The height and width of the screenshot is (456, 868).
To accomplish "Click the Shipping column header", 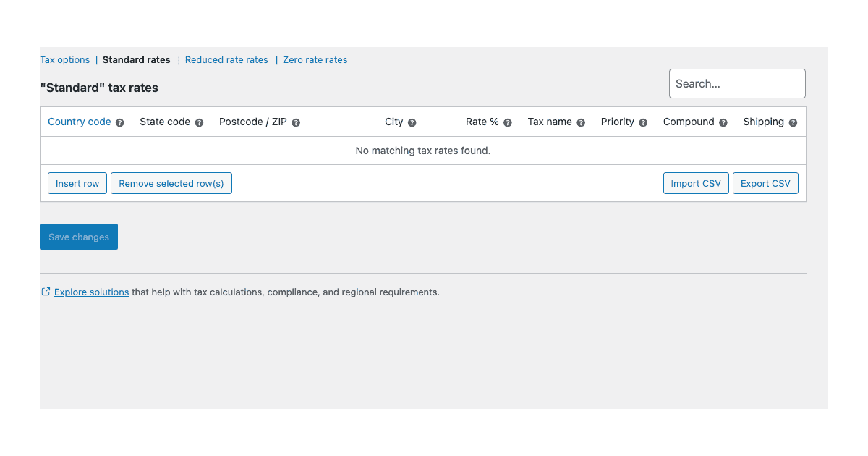I will (764, 122).
